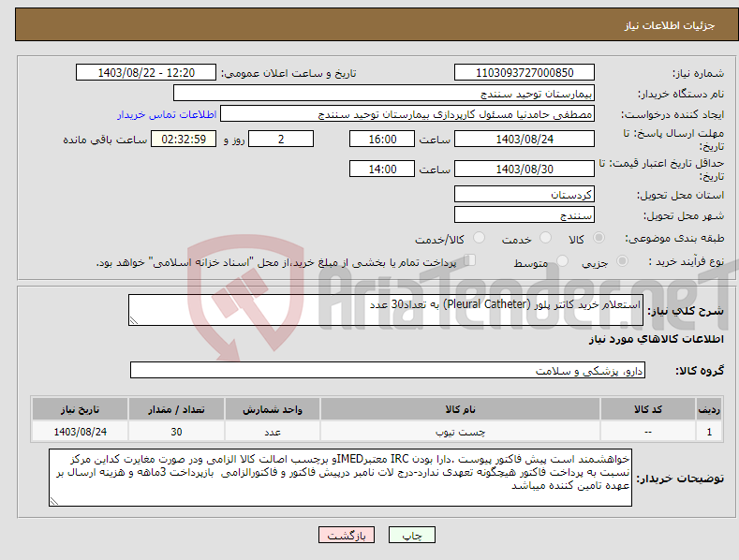
Task: Click the remaining days field showing 2
Action: [x=281, y=139]
